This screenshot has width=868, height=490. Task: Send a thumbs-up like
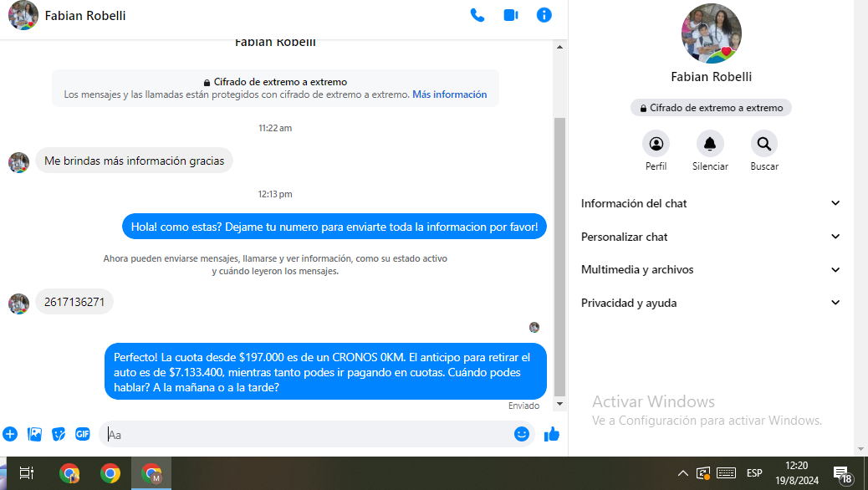pyautogui.click(x=552, y=434)
